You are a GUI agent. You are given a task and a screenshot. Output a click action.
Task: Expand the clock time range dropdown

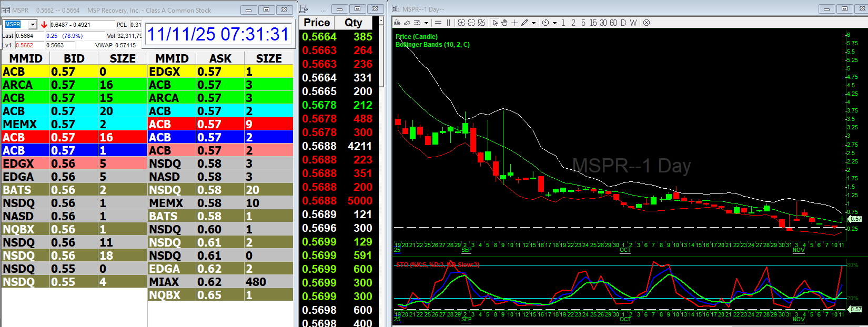[554, 23]
